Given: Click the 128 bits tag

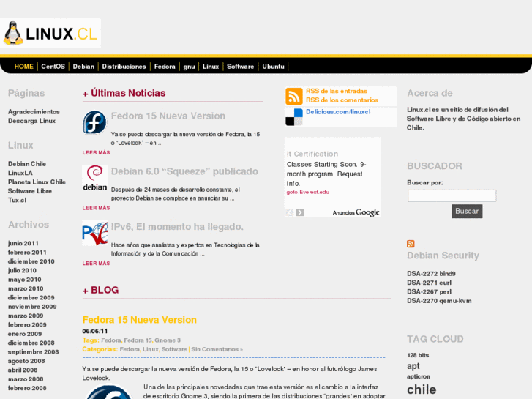Looking at the screenshot, I should coord(418,355).
